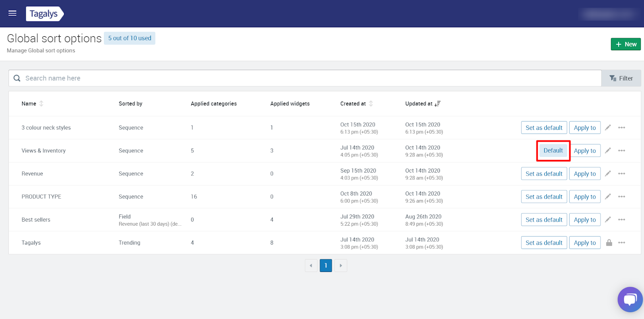This screenshot has width=644, height=319.
Task: Set Best sellers as default
Action: (x=544, y=220)
